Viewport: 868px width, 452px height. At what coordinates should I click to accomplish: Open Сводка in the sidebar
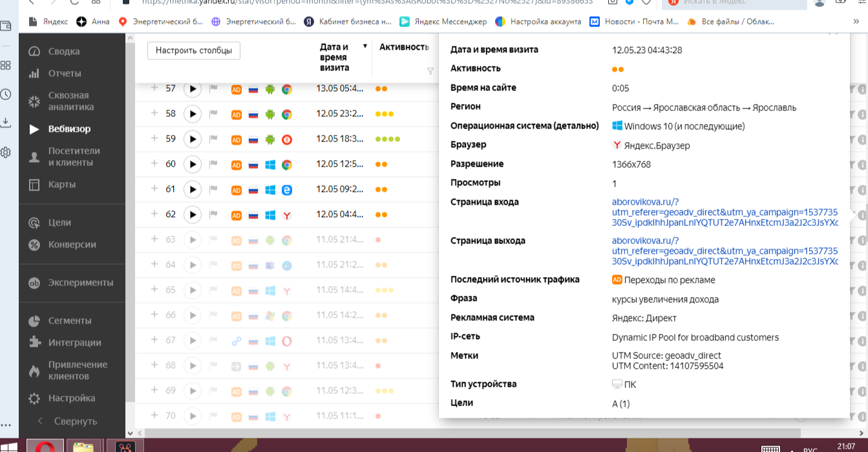coord(63,51)
